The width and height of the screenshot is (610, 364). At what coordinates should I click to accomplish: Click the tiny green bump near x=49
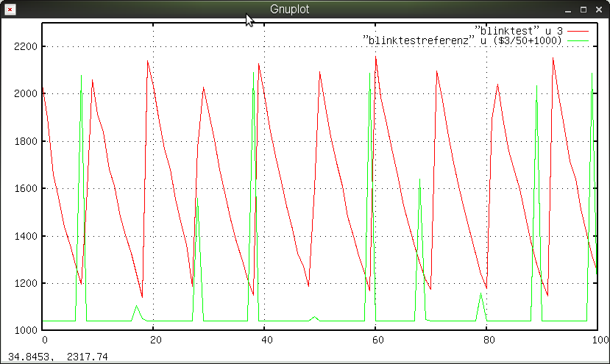pos(315,318)
